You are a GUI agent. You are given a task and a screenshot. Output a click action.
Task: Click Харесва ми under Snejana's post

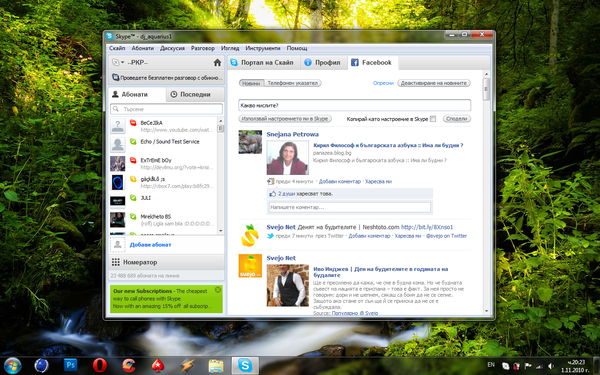[x=378, y=181]
